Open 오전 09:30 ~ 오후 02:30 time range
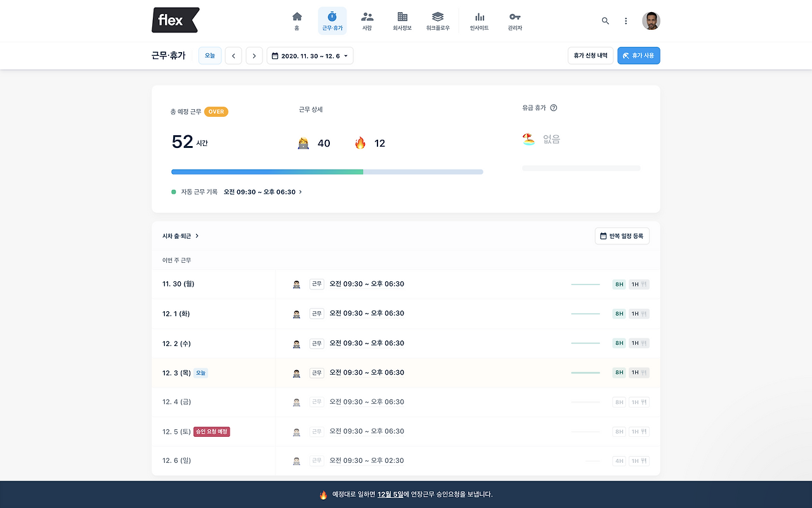812x508 pixels. pos(367,461)
